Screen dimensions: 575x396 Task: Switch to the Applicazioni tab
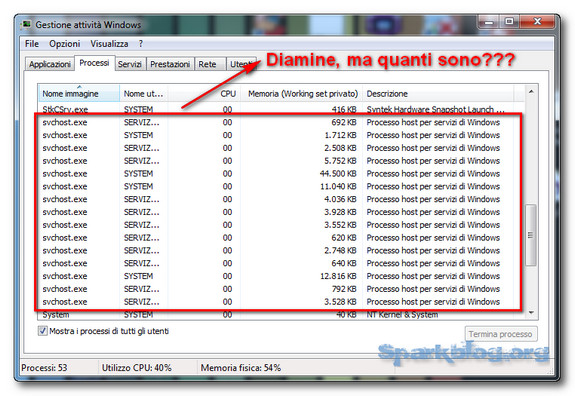[x=50, y=64]
